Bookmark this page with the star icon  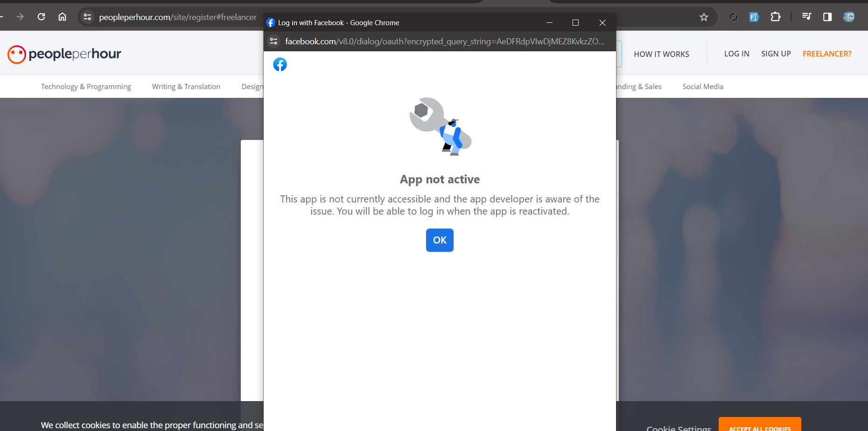pyautogui.click(x=704, y=17)
